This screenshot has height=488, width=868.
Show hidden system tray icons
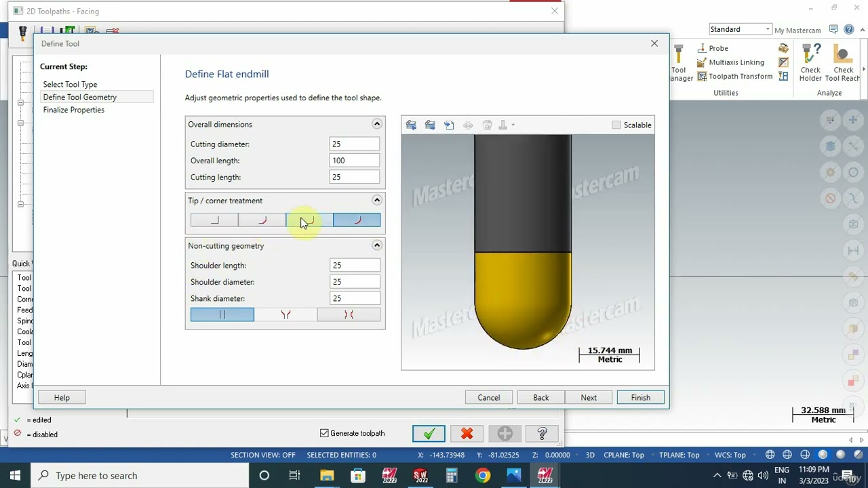click(x=717, y=475)
